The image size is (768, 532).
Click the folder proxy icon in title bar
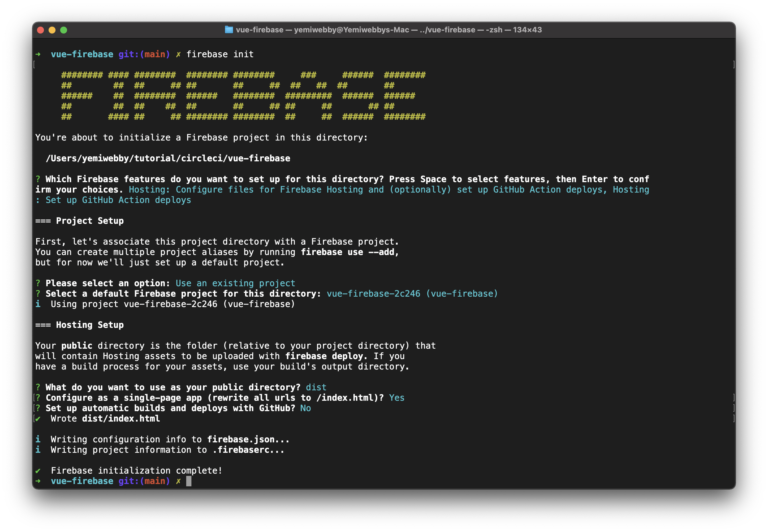click(x=229, y=30)
